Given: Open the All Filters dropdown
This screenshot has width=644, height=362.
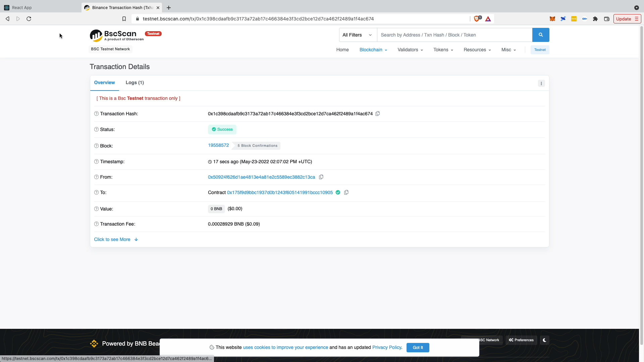Looking at the screenshot, I should 358,35.
